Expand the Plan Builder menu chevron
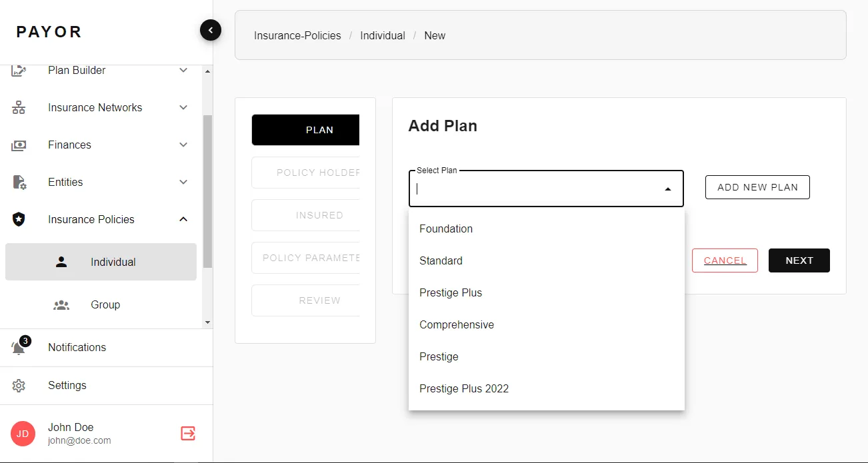Viewport: 868px width, 463px height. [x=183, y=70]
